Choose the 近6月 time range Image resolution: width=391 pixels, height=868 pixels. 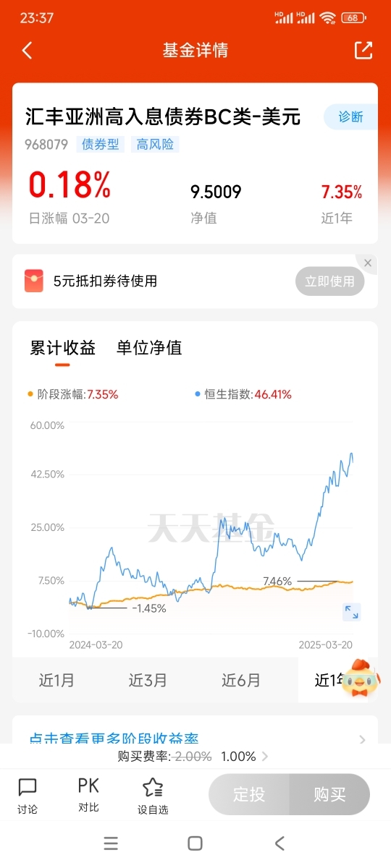point(240,680)
